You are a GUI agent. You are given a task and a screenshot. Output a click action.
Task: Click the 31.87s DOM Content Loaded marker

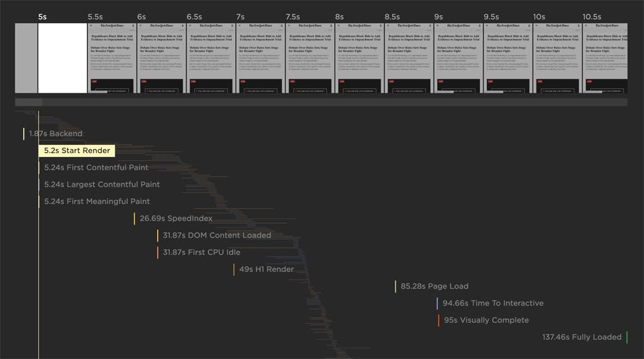point(216,235)
